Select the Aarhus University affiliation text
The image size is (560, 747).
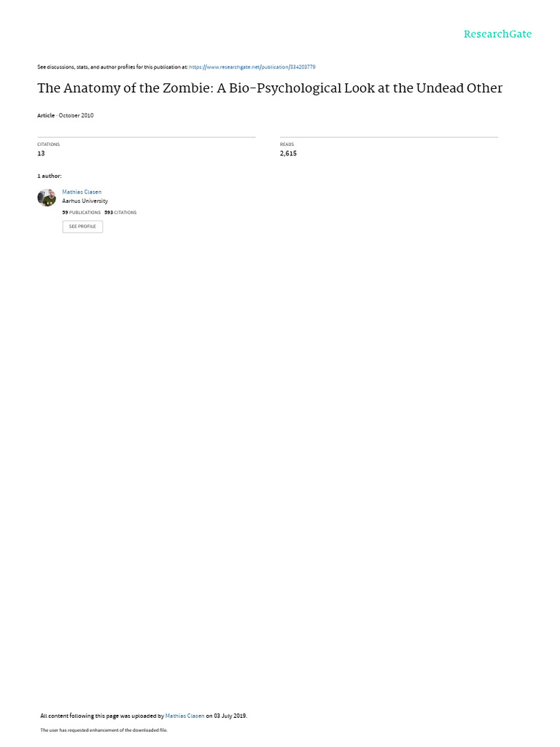click(85, 201)
